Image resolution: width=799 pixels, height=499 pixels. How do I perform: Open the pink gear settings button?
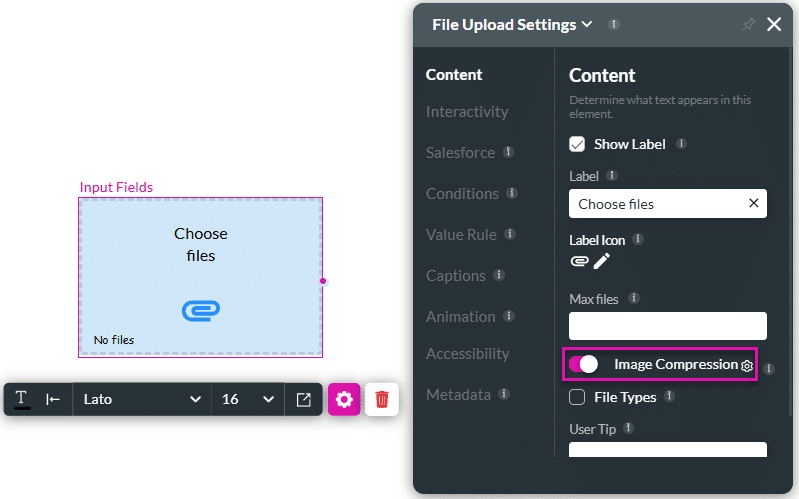(x=344, y=399)
